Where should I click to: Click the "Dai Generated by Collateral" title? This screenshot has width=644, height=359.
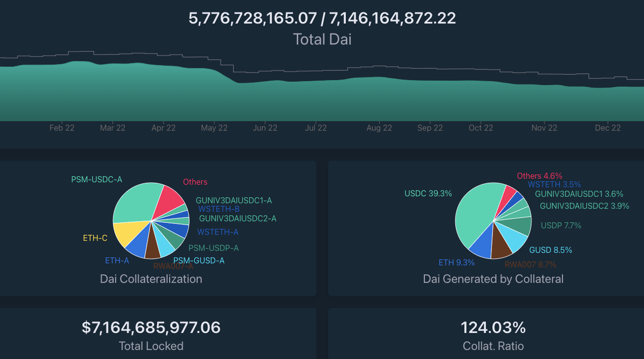[493, 279]
